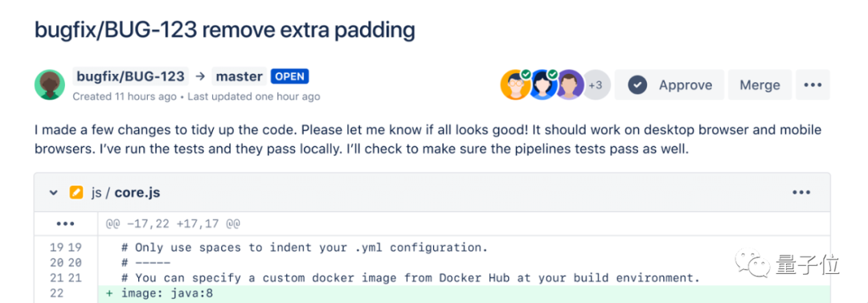
Task: Select the added line image: java:8
Action: [x=464, y=293]
